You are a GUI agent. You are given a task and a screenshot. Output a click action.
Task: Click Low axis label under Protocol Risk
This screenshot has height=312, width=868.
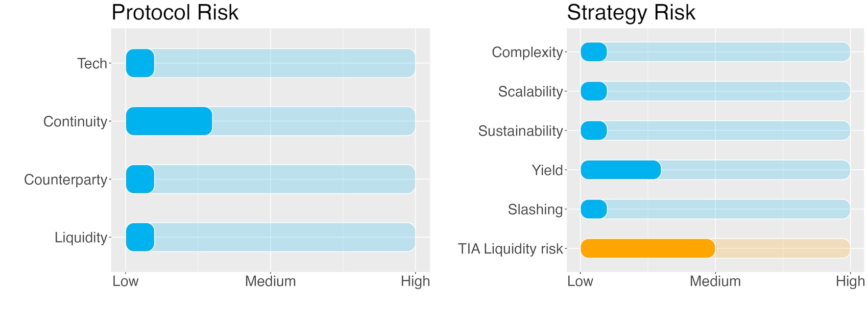click(x=125, y=281)
